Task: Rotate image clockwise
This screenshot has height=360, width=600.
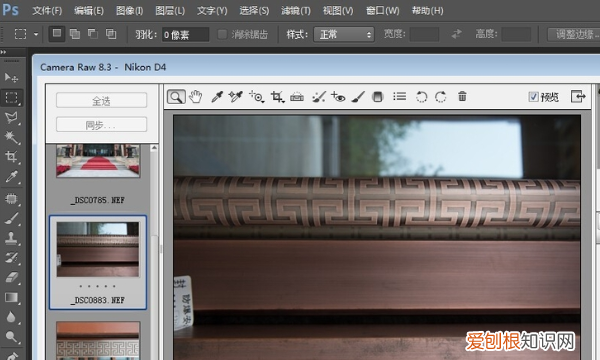Action: tap(440, 97)
